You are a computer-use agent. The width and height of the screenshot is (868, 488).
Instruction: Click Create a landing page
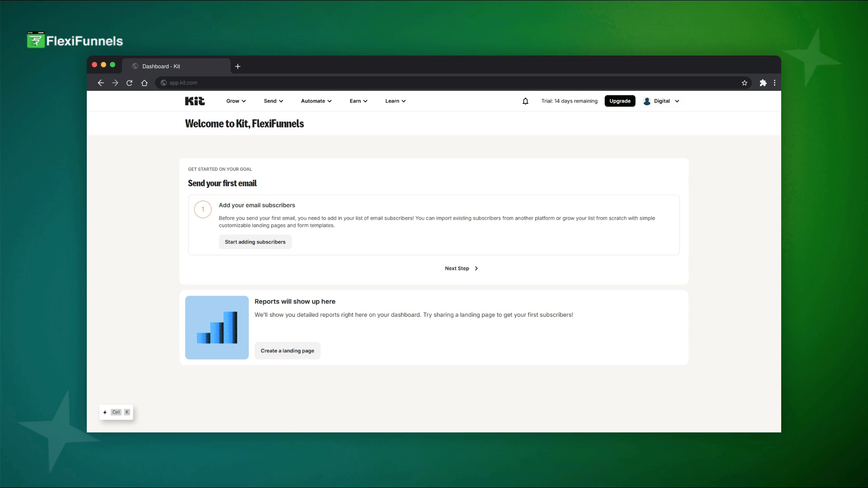(287, 351)
